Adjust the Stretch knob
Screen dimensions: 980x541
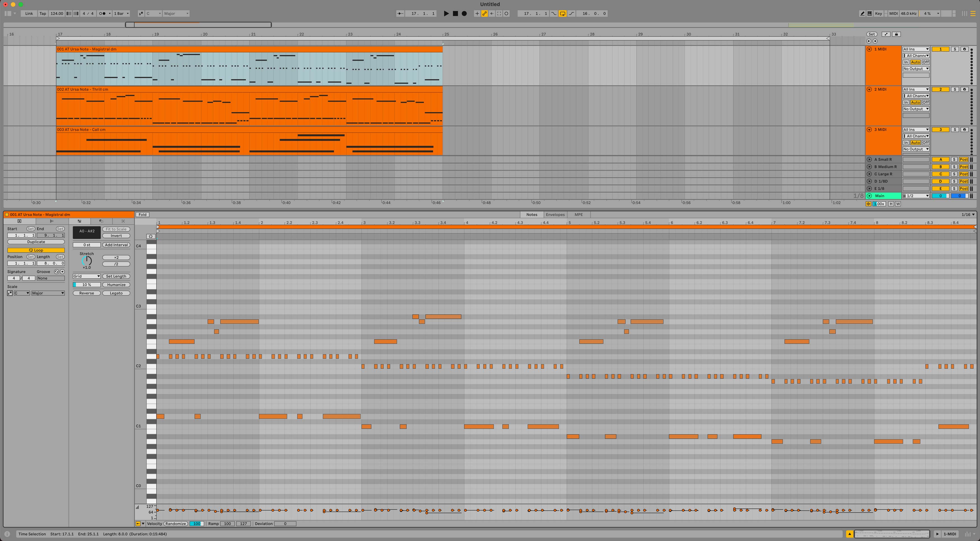(x=87, y=261)
